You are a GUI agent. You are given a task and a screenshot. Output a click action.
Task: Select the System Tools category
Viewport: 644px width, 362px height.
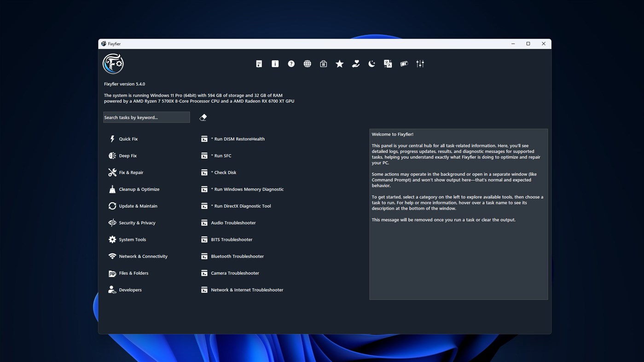point(127,240)
